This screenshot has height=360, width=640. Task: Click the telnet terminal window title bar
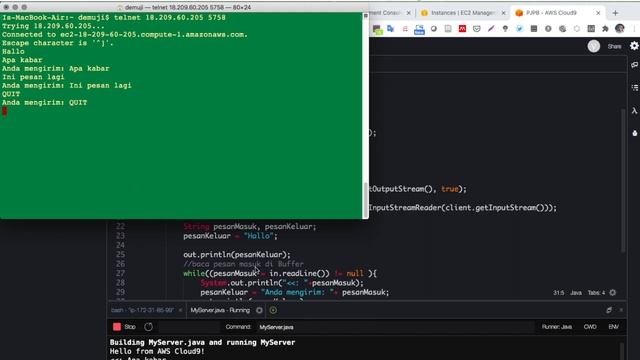click(184, 7)
